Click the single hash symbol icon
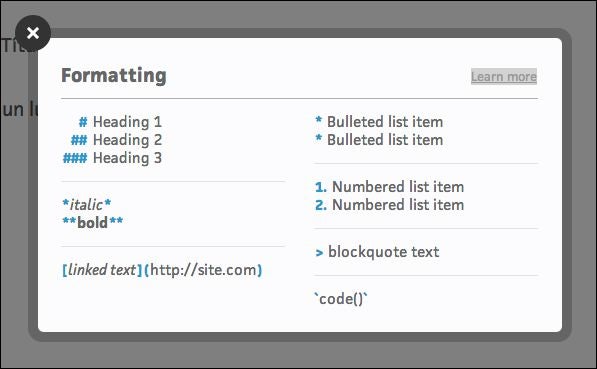The image size is (597, 369). point(83,122)
